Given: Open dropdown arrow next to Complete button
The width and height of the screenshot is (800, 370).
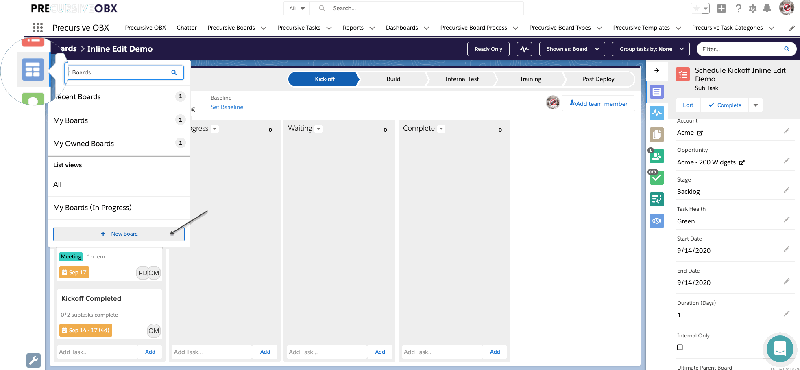Looking at the screenshot, I should coord(756,105).
